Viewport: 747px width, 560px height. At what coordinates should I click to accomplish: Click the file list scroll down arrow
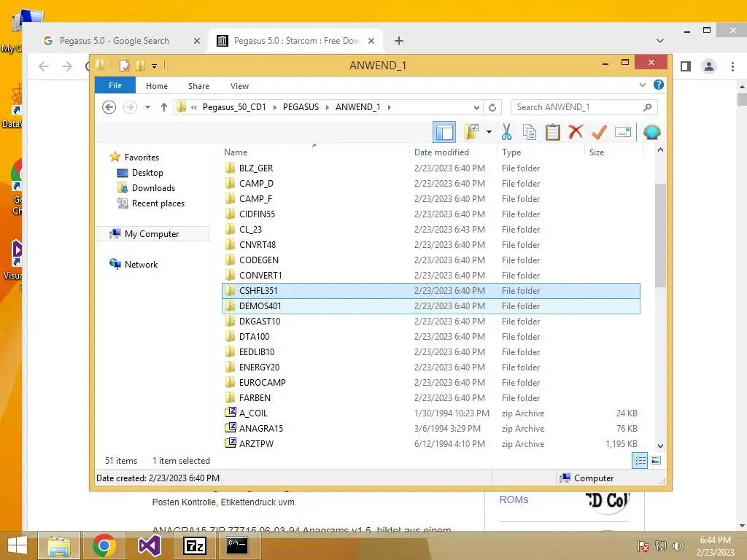click(660, 446)
